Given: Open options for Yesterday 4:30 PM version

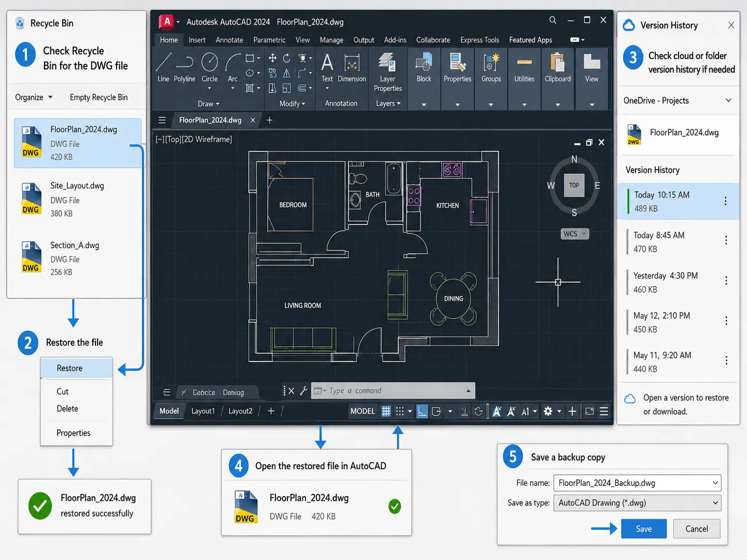Looking at the screenshot, I should (726, 281).
